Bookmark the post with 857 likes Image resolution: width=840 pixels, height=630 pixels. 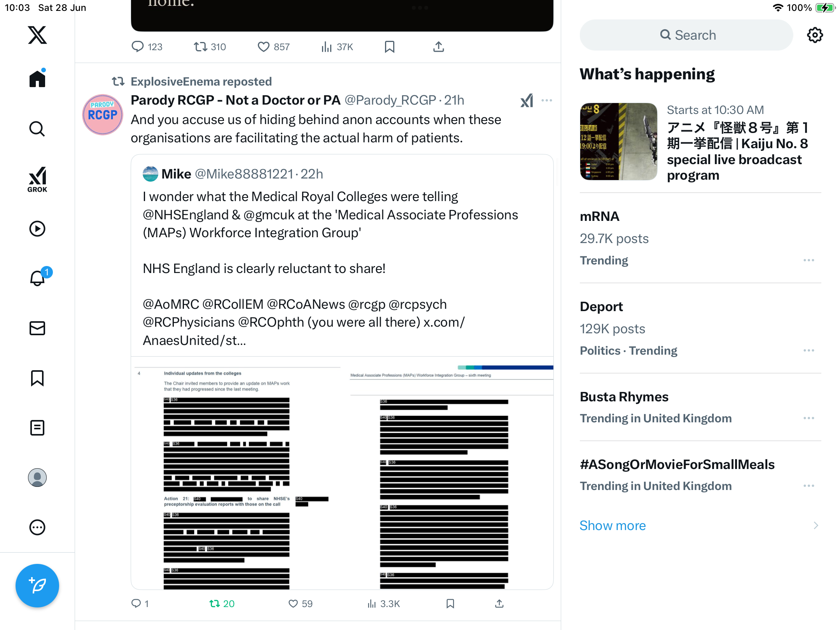(390, 47)
